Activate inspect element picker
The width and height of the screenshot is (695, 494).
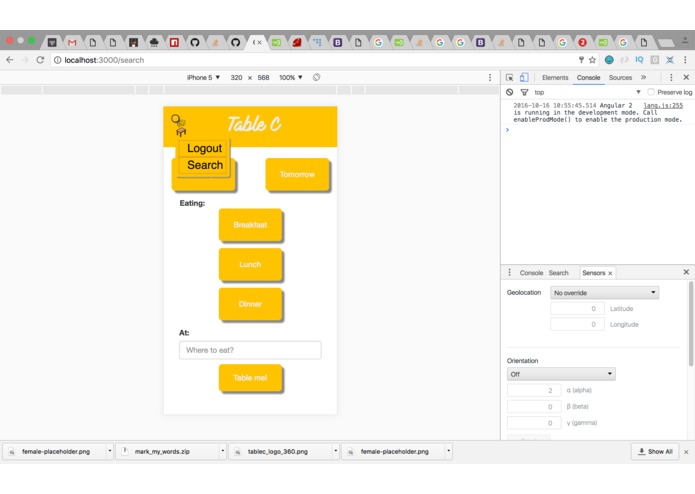(x=510, y=78)
